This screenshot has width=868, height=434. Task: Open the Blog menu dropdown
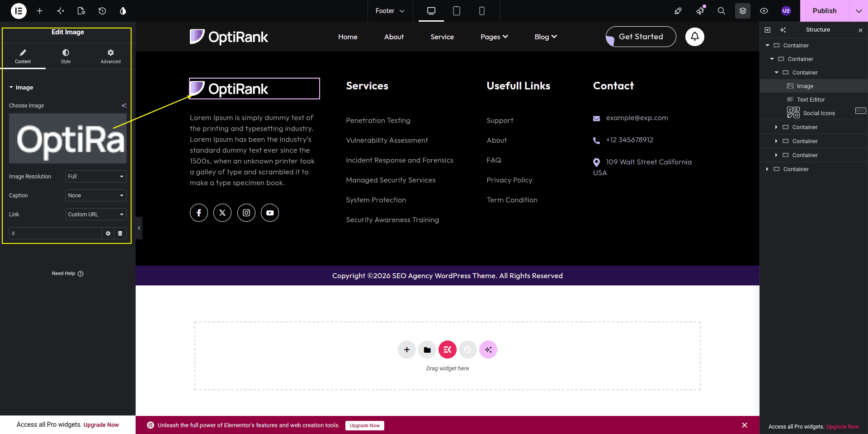[x=546, y=37]
